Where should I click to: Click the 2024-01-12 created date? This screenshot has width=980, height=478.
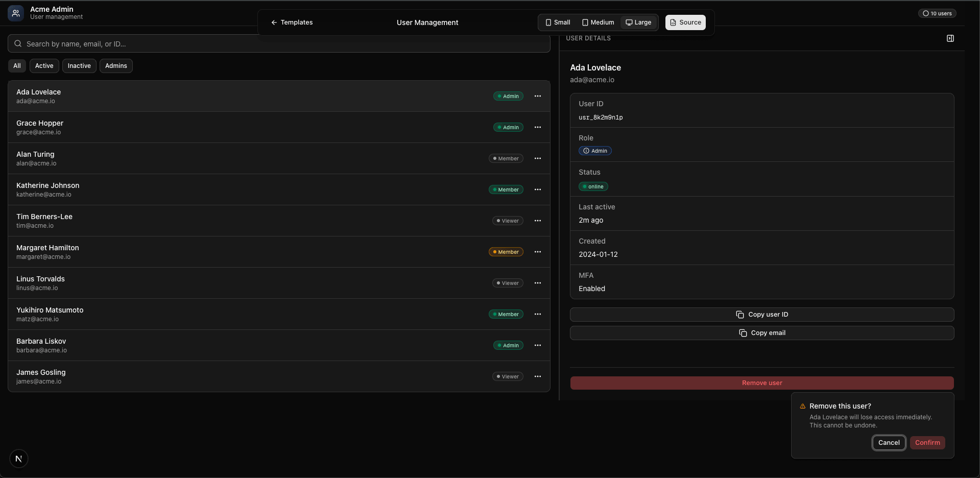pos(598,254)
